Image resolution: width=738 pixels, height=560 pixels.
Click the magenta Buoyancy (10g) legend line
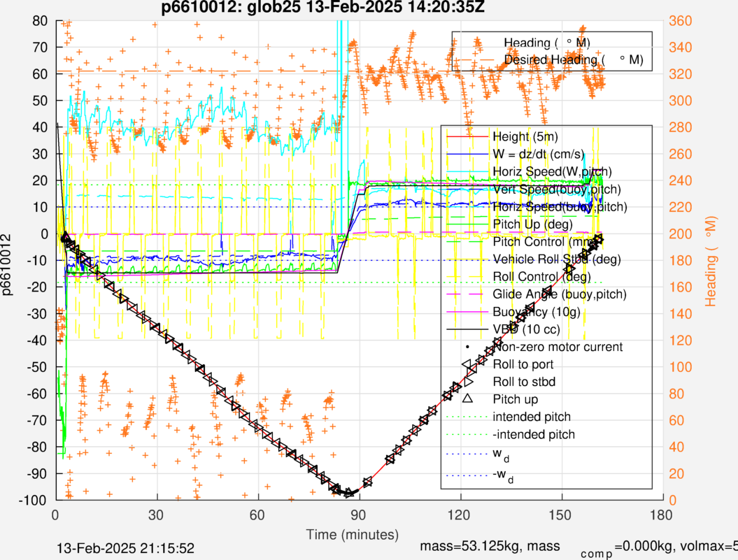(468, 311)
